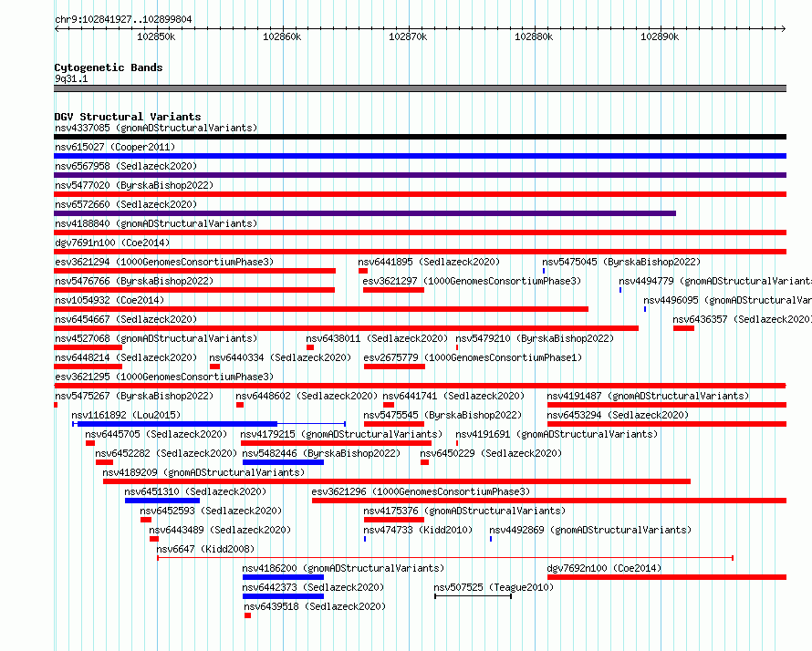Viewport: 812px width, 651px height.
Task: Select dgv7691n100 (Coe2014) label
Action: (112, 243)
